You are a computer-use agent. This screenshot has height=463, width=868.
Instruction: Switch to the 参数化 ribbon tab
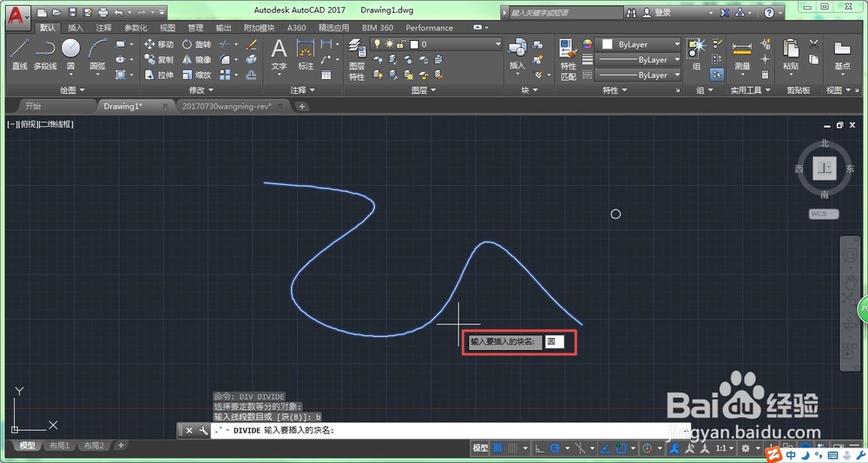pyautogui.click(x=135, y=28)
